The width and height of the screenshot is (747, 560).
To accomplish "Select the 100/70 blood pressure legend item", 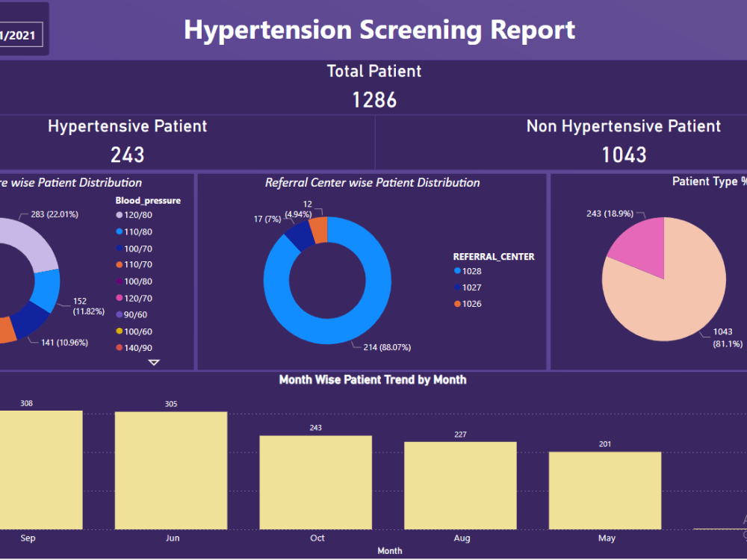I will point(134,249).
